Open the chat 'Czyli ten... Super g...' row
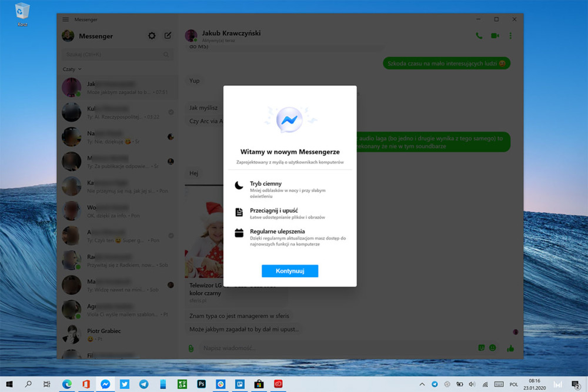 tap(119, 236)
